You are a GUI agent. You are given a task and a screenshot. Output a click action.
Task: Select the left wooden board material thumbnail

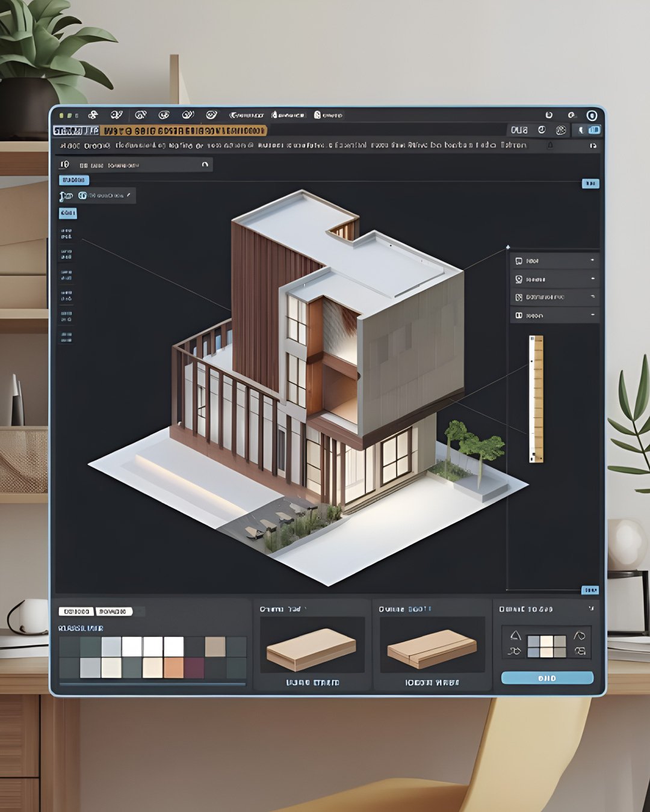312,648
